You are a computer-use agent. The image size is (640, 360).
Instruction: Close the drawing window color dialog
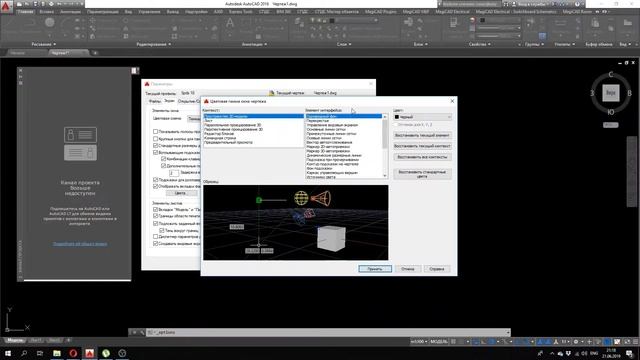(452, 101)
